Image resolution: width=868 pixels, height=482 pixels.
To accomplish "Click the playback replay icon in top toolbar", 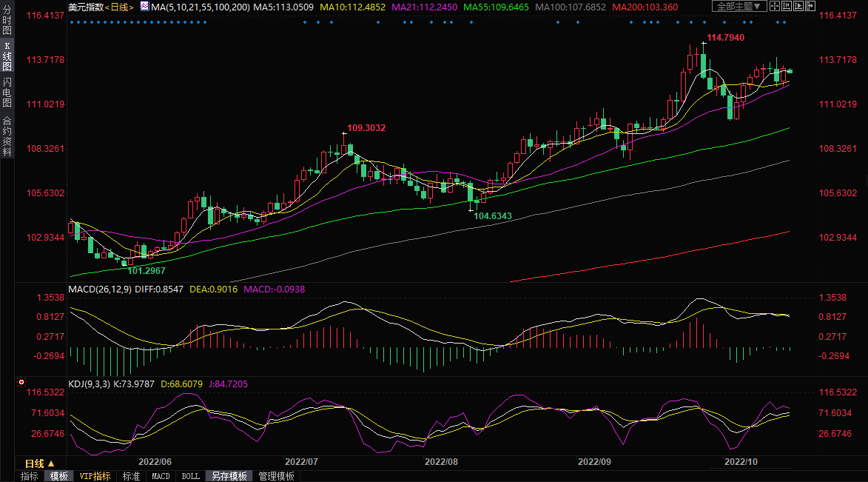I will 798,7.
